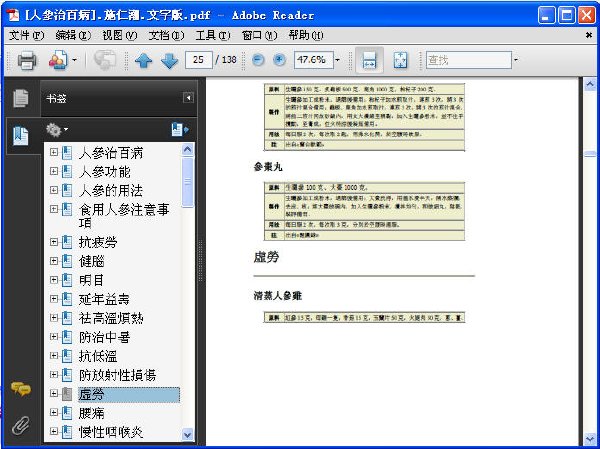The height and width of the screenshot is (449, 600).
Task: Click the Adobe PDF title bar icon
Action: [13, 15]
